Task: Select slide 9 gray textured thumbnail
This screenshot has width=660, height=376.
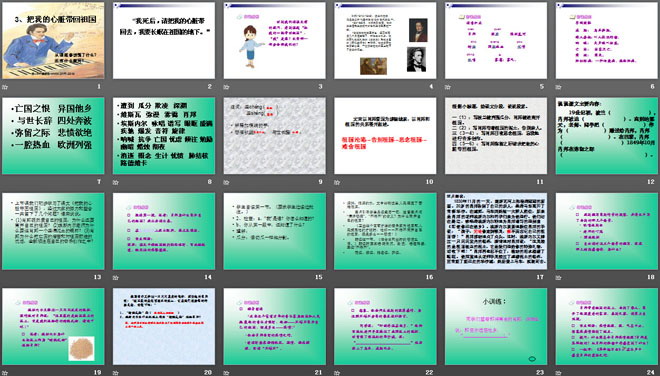Action: point(274,136)
